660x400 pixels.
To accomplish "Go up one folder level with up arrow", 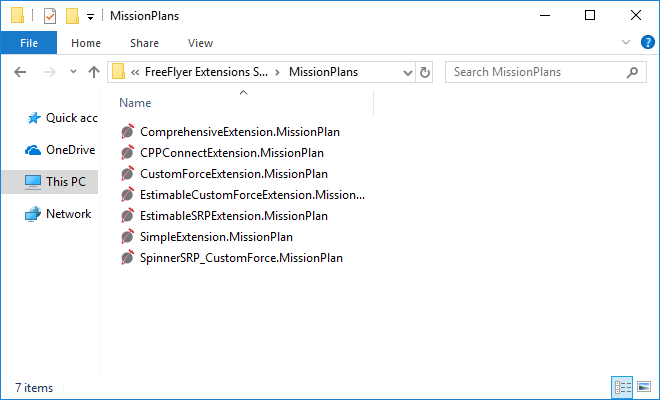I will (94, 72).
